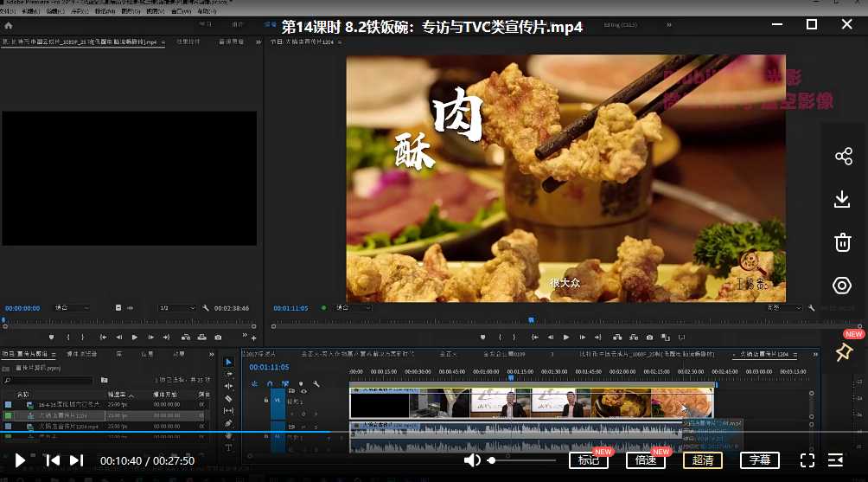Click the home icon in Premiere
This screenshot has height=482, width=868.
click(9, 25)
